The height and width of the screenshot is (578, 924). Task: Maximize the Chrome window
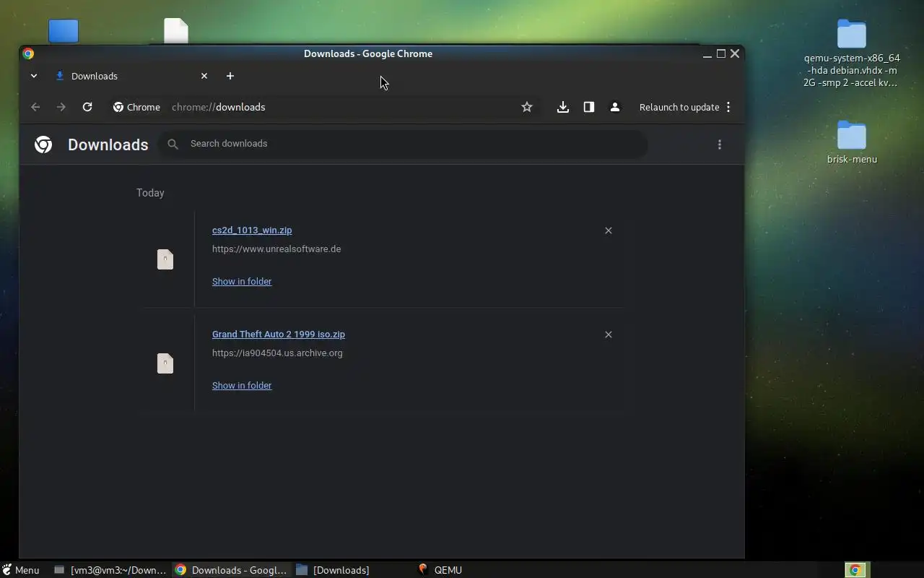[720, 53]
